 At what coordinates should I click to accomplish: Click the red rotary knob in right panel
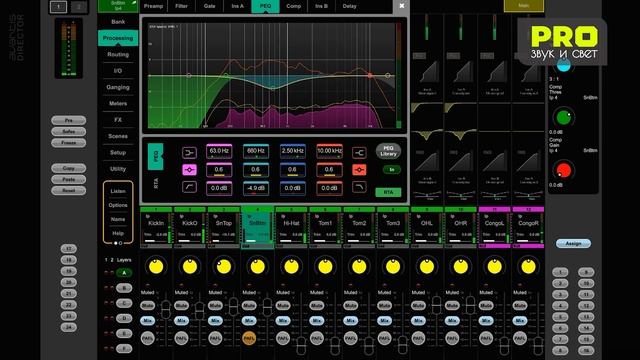click(564, 170)
